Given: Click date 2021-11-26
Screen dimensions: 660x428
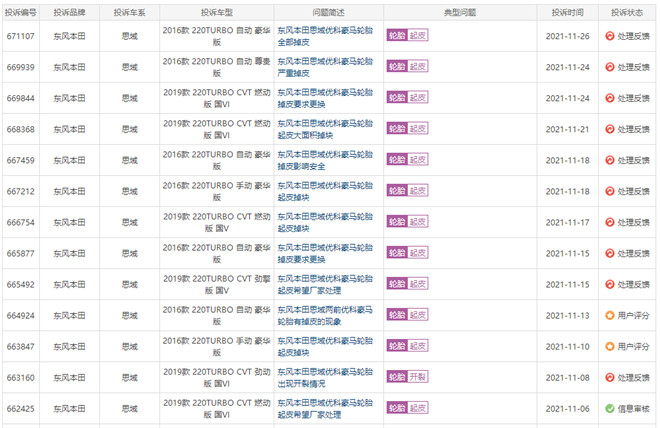Looking at the screenshot, I should click(567, 36).
